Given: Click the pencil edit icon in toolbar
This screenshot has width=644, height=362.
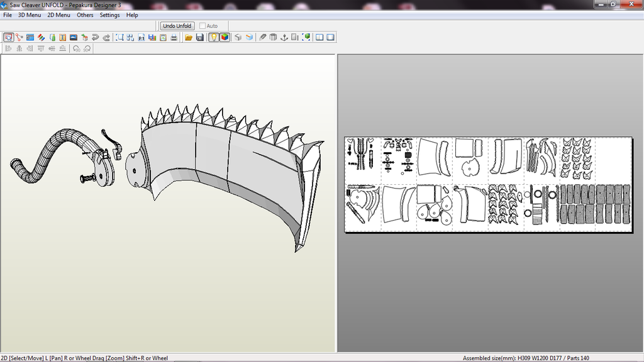Looking at the screenshot, I should [263, 38].
